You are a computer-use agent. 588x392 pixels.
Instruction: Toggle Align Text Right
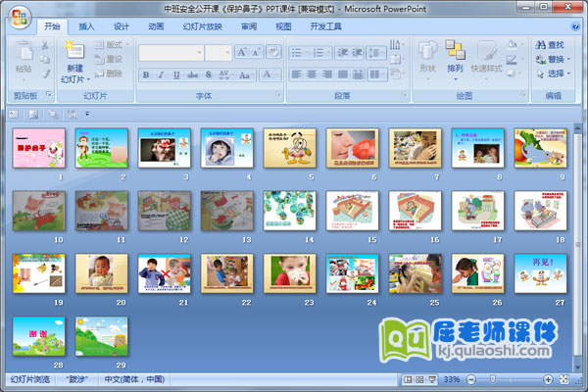point(327,74)
